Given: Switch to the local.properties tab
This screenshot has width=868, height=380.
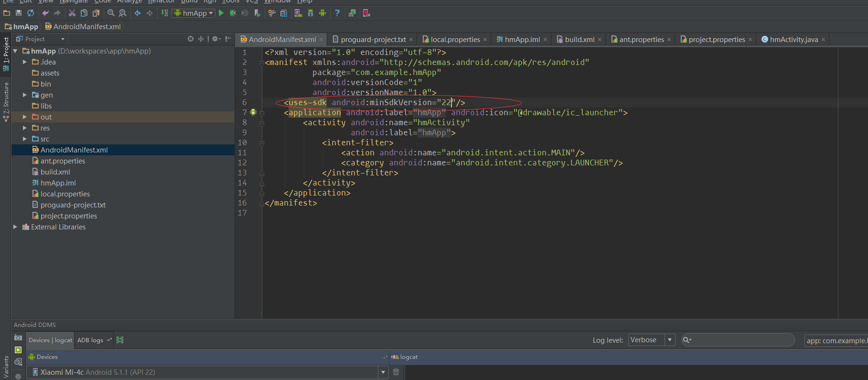Looking at the screenshot, I should [x=455, y=39].
